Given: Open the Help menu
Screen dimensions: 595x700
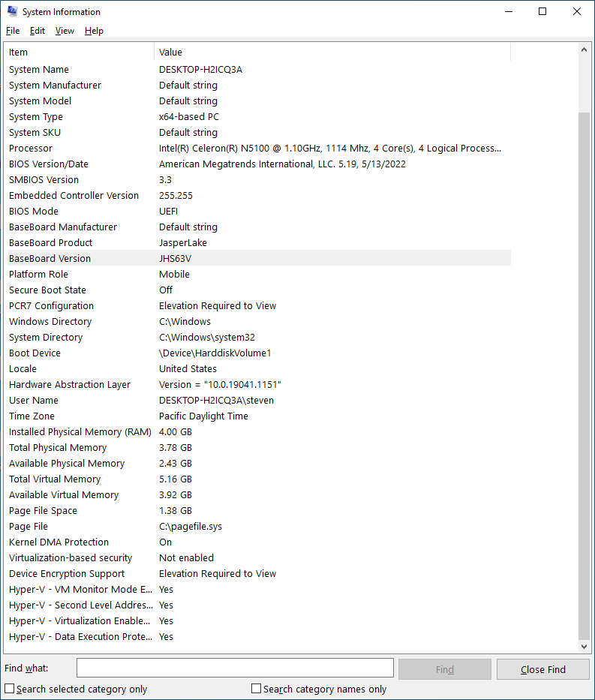Looking at the screenshot, I should 94,31.
